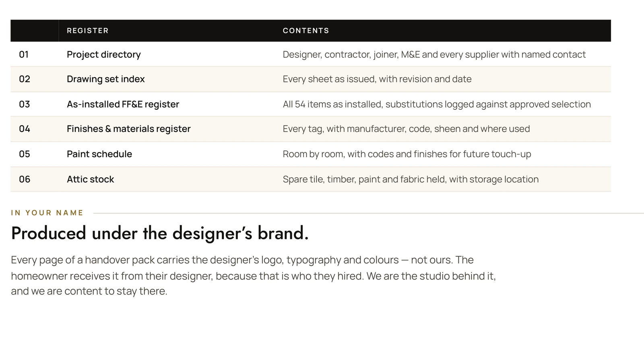The height and width of the screenshot is (362, 644).
Task: Click row number 01
Action: tap(24, 54)
